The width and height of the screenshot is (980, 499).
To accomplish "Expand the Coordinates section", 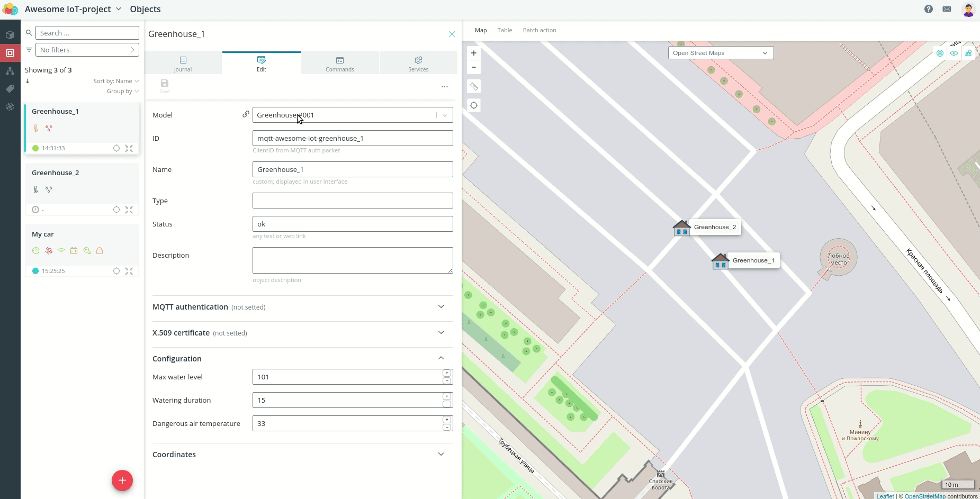I will 302,455.
